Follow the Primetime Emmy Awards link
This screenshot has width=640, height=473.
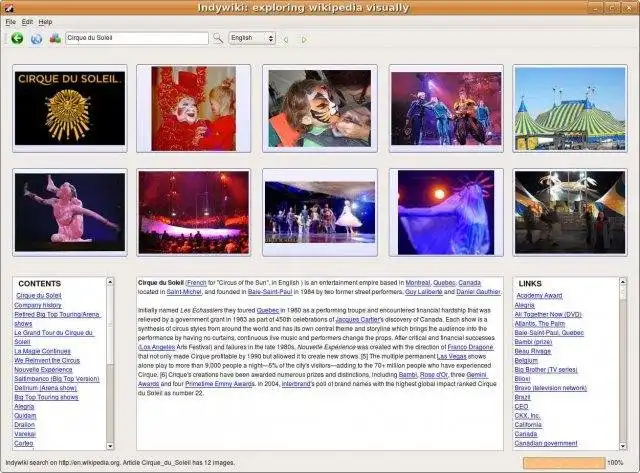[220, 384]
